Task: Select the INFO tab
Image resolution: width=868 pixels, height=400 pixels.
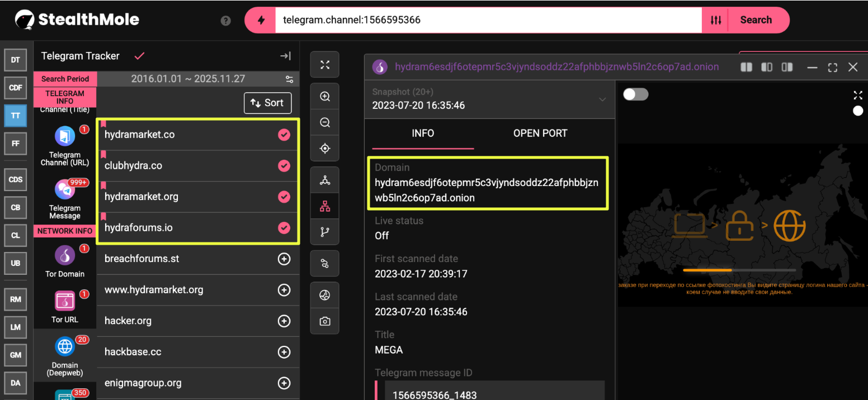Action: point(423,134)
